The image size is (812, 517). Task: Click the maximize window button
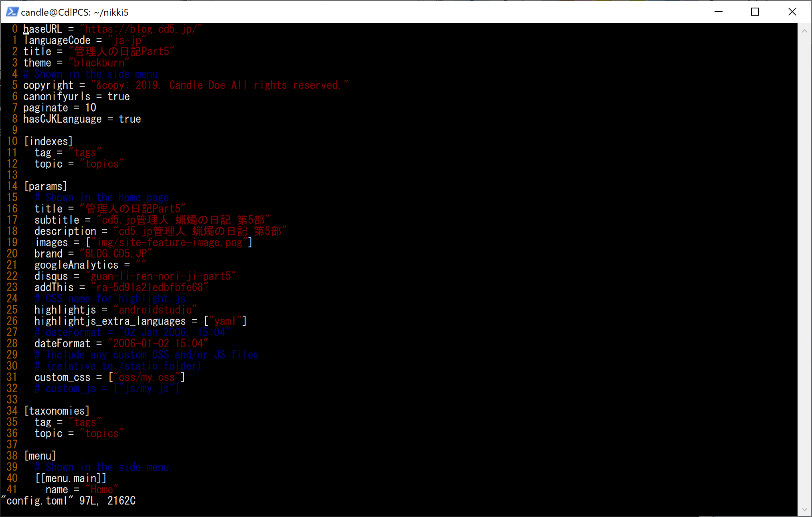[x=757, y=12]
